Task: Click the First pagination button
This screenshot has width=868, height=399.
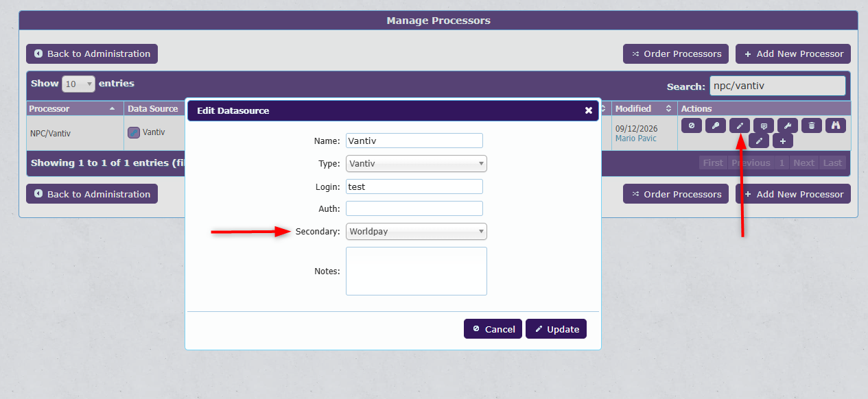Action: [x=713, y=163]
